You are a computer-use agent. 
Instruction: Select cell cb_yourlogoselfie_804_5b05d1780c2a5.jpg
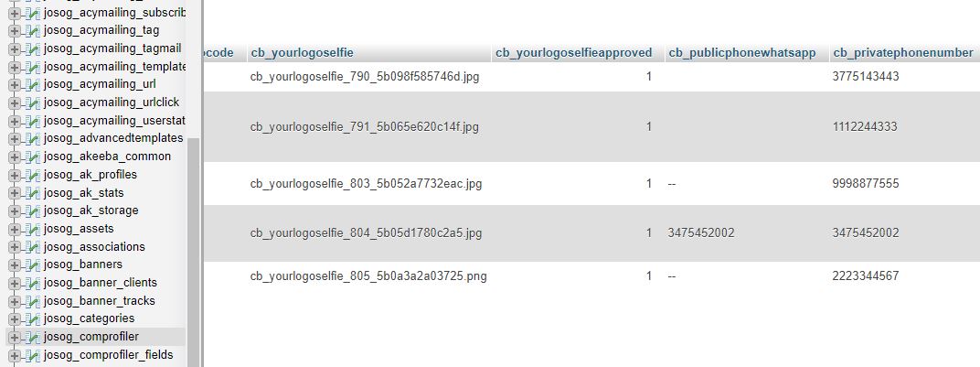pos(367,233)
